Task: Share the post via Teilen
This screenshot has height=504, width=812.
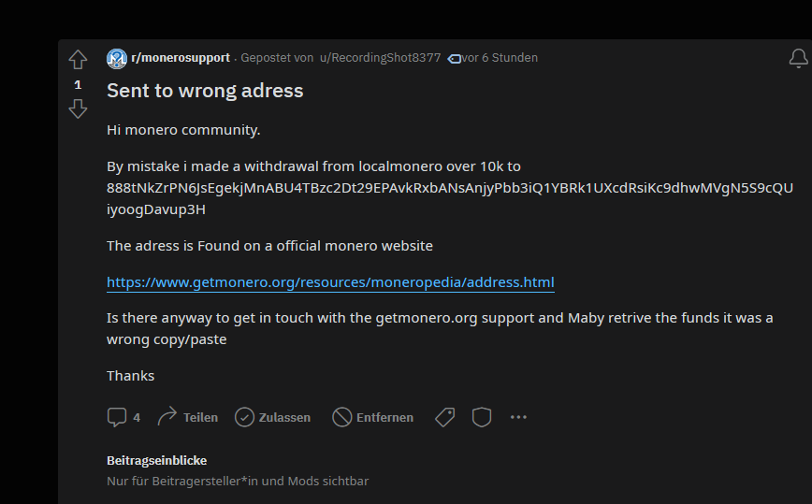Action: click(188, 417)
